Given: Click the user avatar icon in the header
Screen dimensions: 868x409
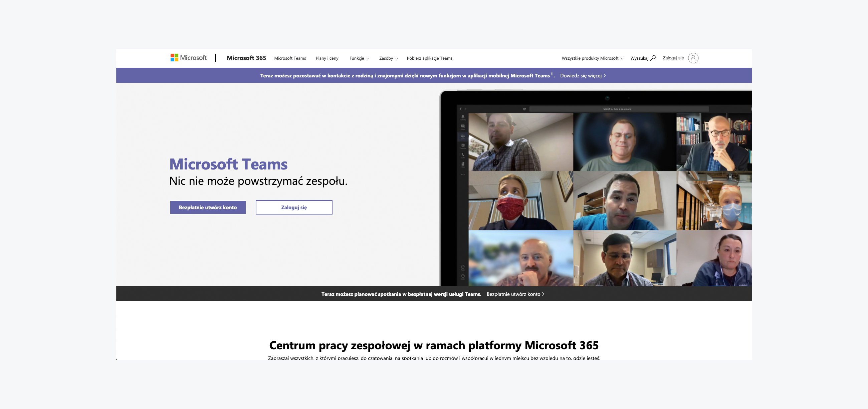Looking at the screenshot, I should coord(693,58).
